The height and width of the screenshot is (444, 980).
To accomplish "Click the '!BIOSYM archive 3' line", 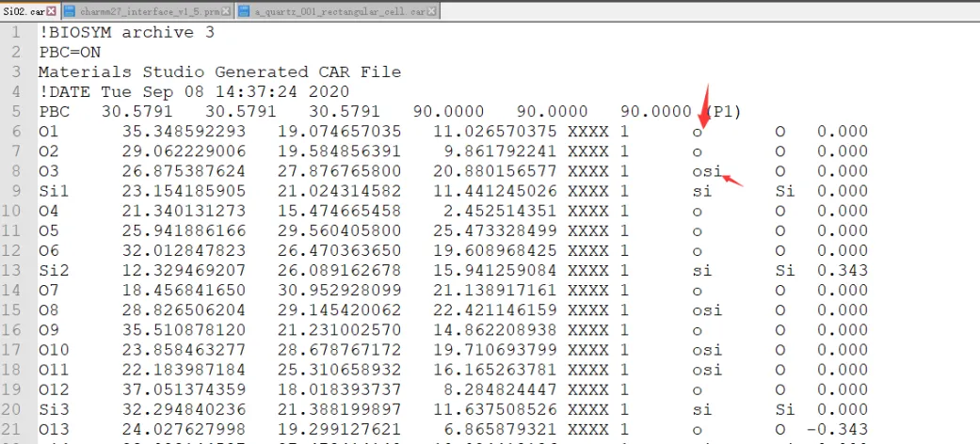I will [126, 33].
